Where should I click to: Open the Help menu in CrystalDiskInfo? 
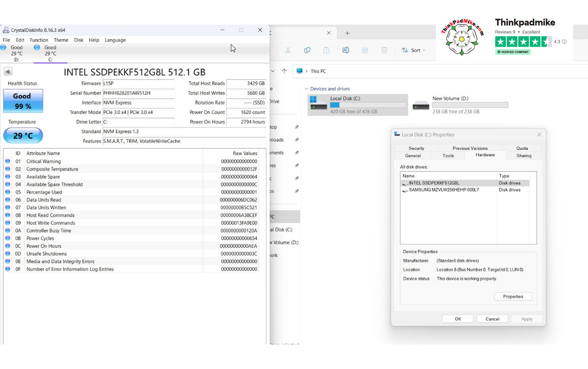pyautogui.click(x=94, y=40)
